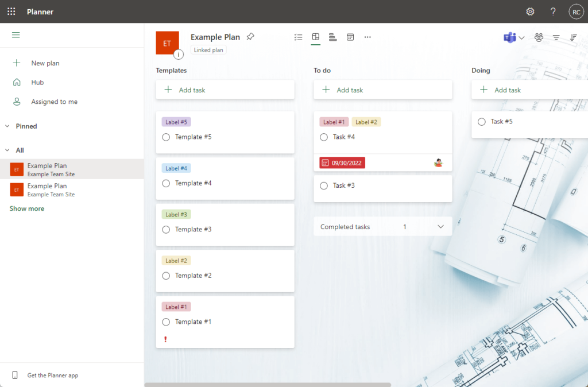This screenshot has width=588, height=387.
Task: Switch to Schedule calendar view icon
Action: coord(350,37)
